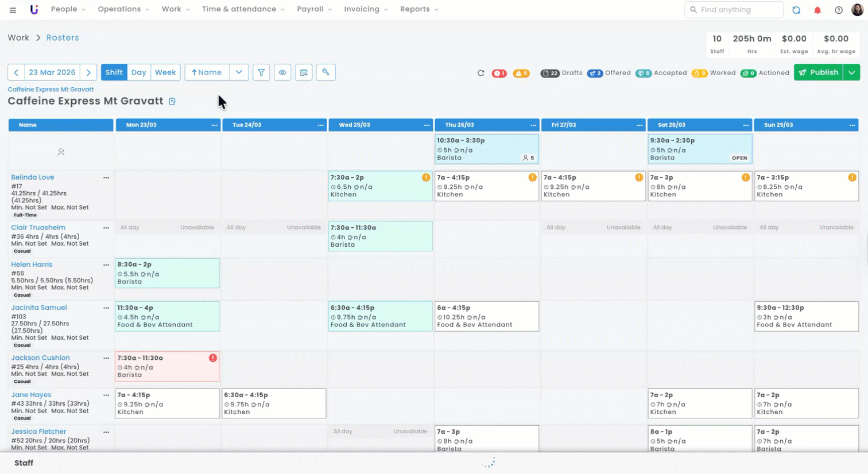Open the hamburger navigation menu
The height and width of the screenshot is (474, 868).
click(13, 10)
